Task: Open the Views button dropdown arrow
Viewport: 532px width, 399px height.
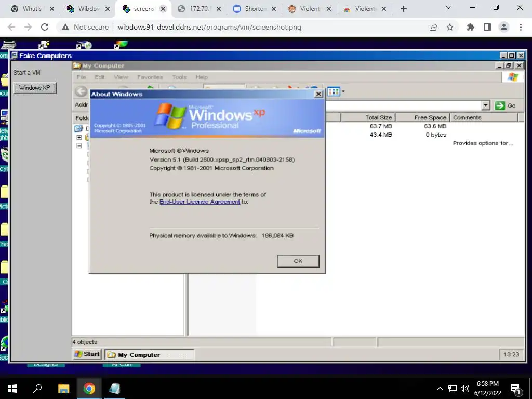Action: click(343, 91)
